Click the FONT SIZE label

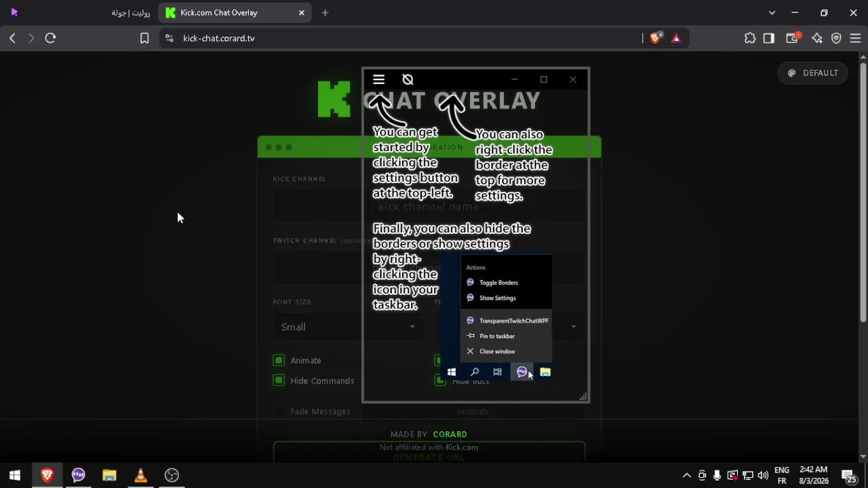click(292, 302)
